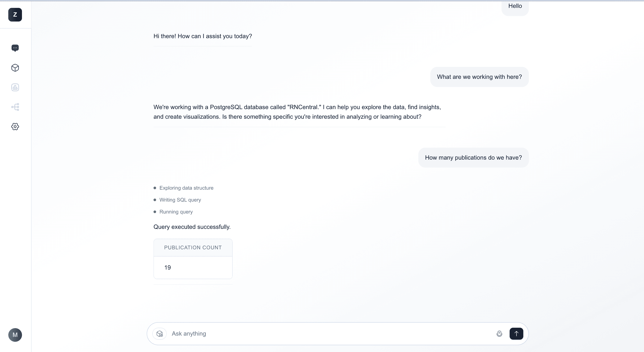Click the "What are we working with here?" message

pyautogui.click(x=479, y=77)
